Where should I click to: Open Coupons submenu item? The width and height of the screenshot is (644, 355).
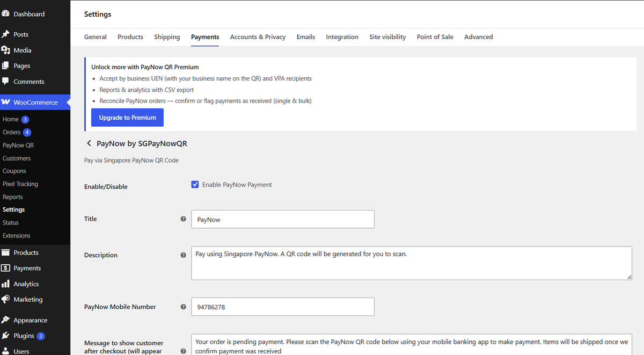(14, 171)
